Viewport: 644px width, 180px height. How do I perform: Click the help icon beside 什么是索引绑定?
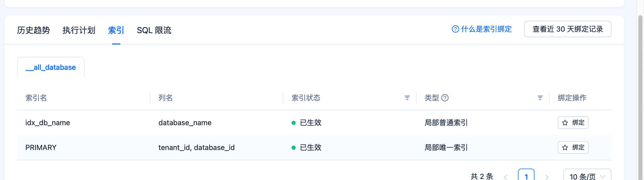pos(455,29)
